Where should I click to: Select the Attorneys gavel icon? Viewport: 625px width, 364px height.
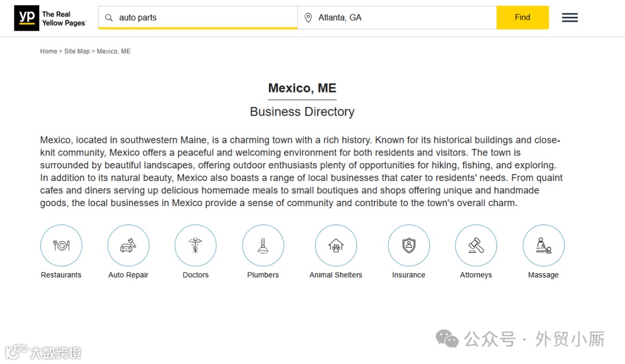[x=476, y=245]
